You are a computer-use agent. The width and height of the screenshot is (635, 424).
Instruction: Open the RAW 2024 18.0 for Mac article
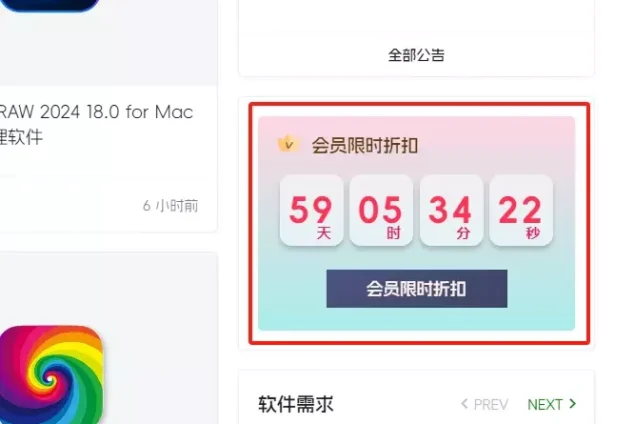pyautogui.click(x=96, y=112)
